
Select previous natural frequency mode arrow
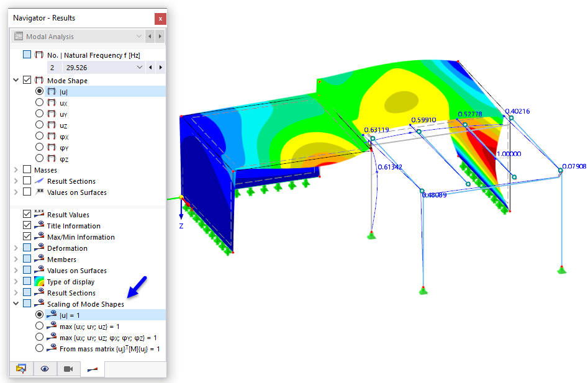point(150,68)
